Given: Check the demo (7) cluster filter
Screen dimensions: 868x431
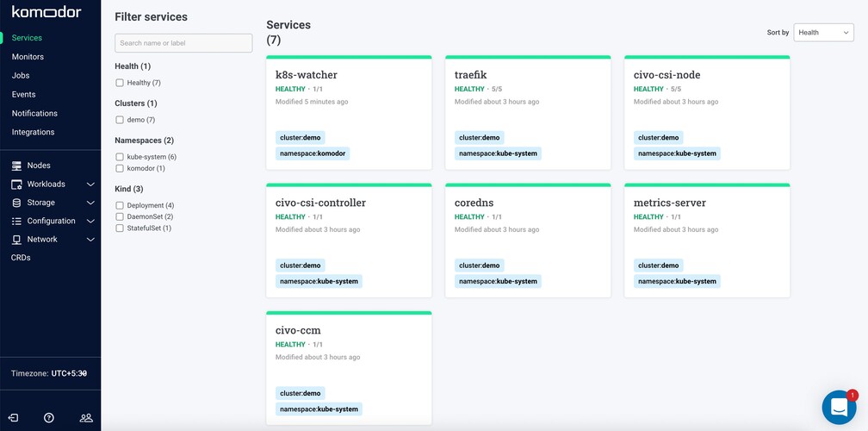Looking at the screenshot, I should (120, 120).
